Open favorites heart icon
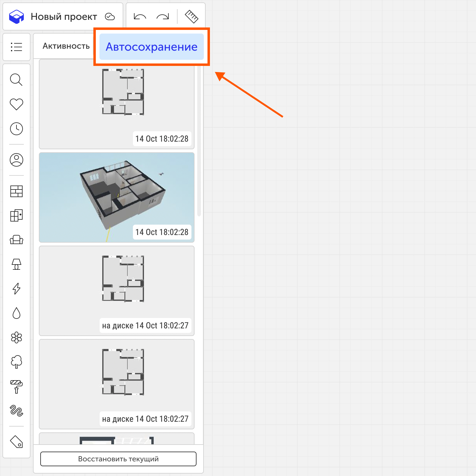Image resolution: width=476 pixels, height=476 pixels. coord(16,104)
